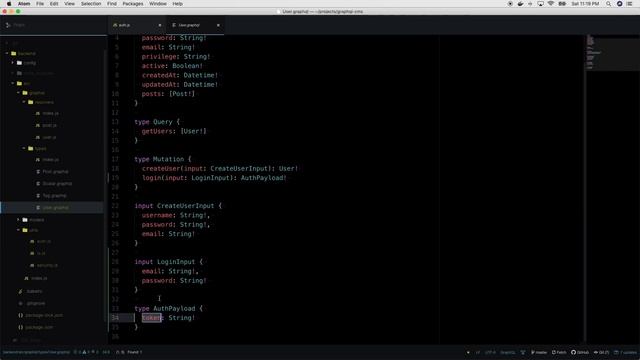Open auth.js under utils folder
Image resolution: width=640 pixels, height=360 pixels.
44,241
